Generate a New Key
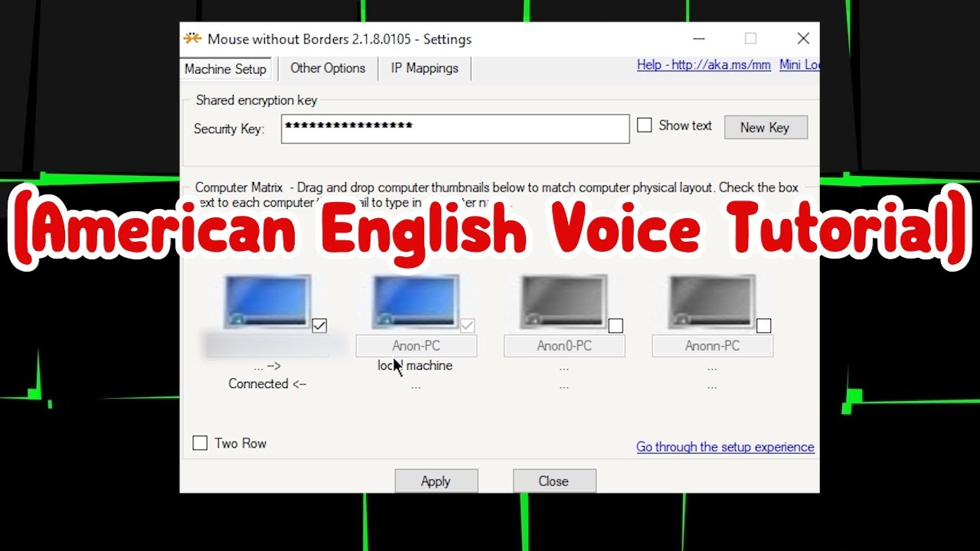 pyautogui.click(x=766, y=128)
